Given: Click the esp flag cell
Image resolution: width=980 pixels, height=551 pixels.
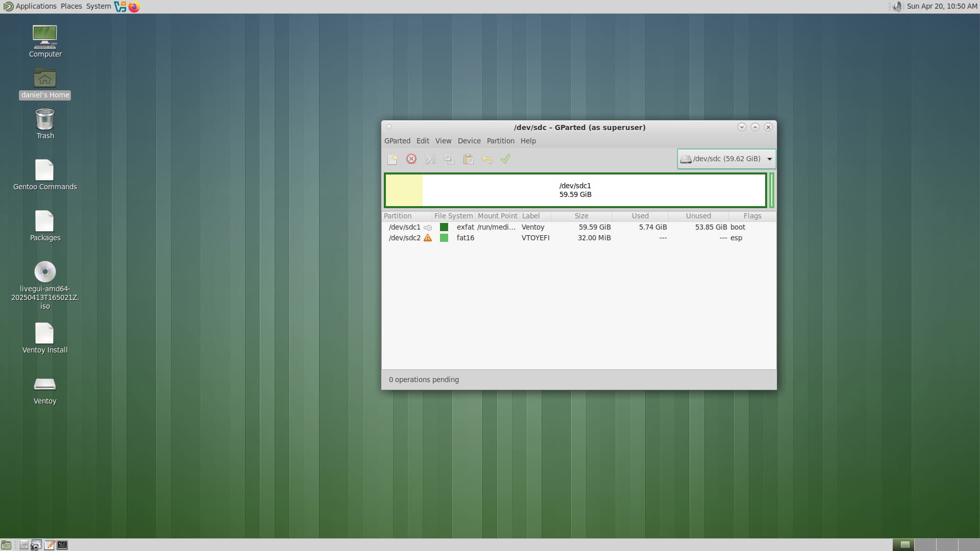Looking at the screenshot, I should point(736,238).
